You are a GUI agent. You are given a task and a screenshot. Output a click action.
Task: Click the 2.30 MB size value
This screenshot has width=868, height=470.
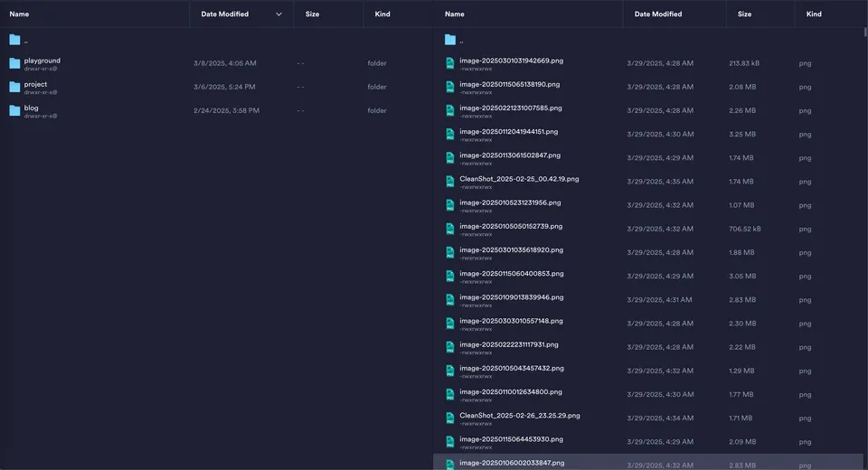click(x=742, y=324)
